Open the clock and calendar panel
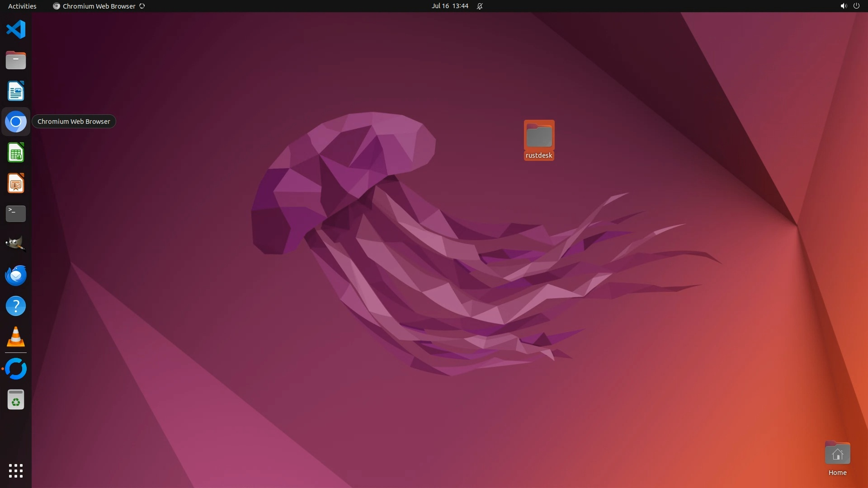The width and height of the screenshot is (868, 488). (x=450, y=6)
